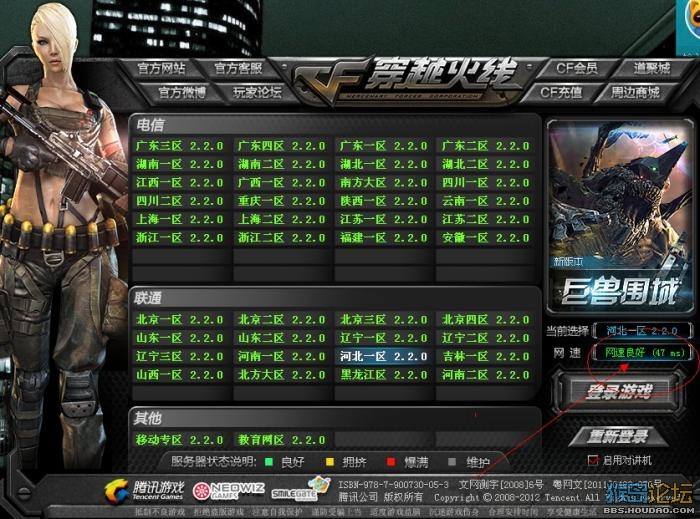Select server 湖南二区 2.2.0

click(282, 164)
